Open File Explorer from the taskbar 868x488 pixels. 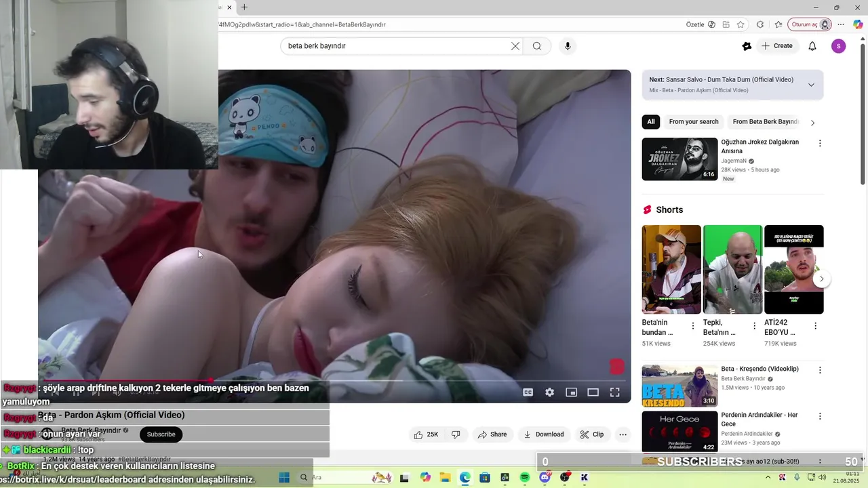pos(445,478)
